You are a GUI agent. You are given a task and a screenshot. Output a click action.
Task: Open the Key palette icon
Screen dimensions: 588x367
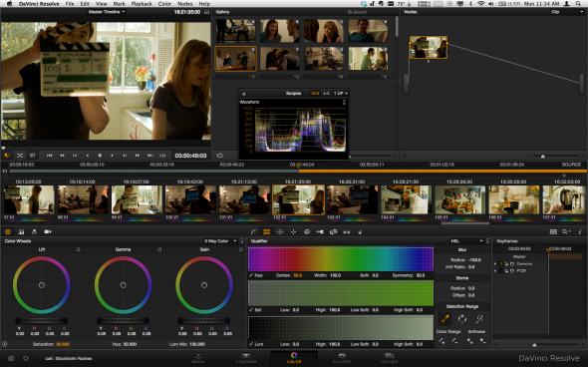pos(320,232)
